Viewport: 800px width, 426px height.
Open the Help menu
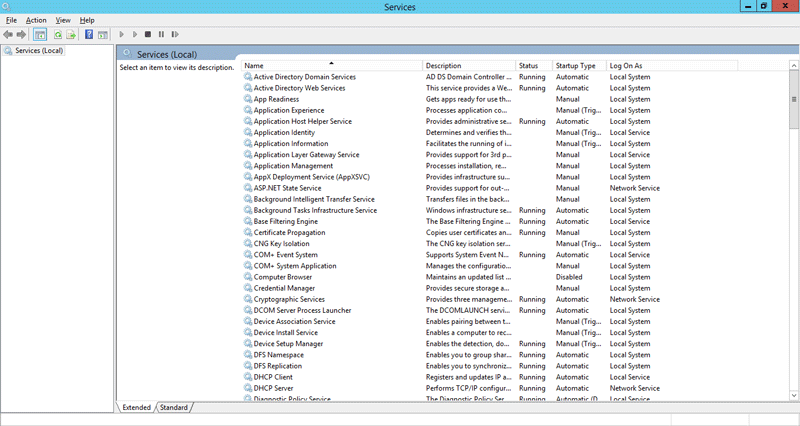[87, 20]
